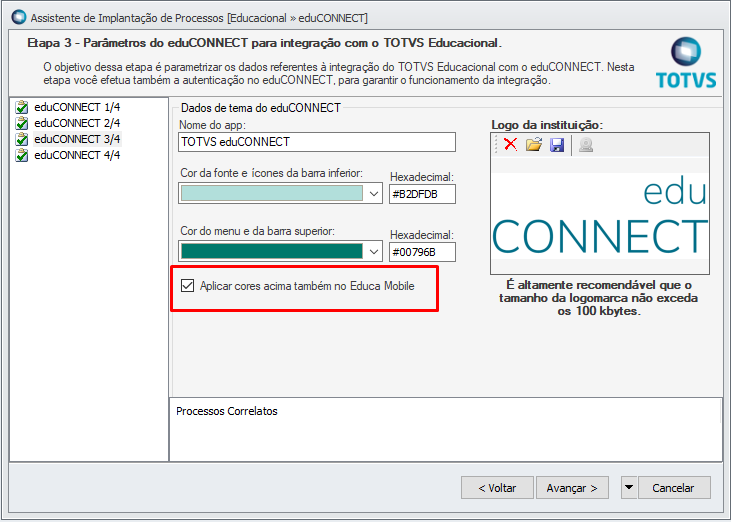Proceed with the Avançar button
This screenshot has width=731, height=522.
[572, 488]
